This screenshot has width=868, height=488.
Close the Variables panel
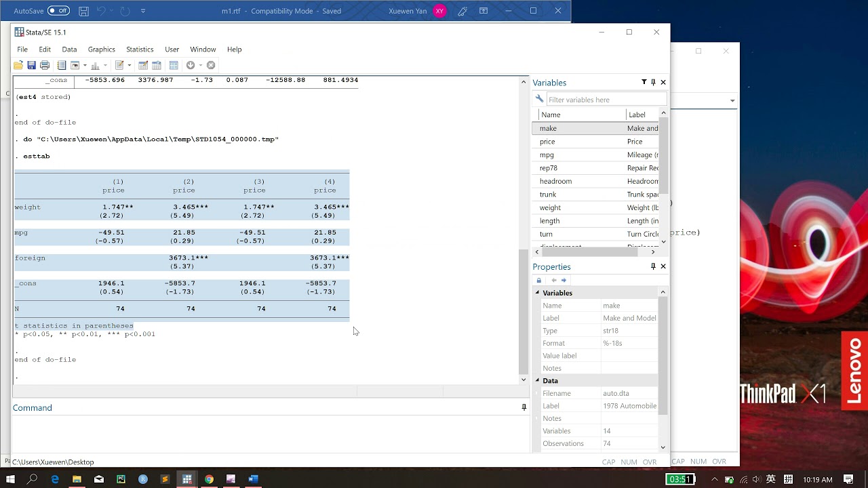(663, 82)
